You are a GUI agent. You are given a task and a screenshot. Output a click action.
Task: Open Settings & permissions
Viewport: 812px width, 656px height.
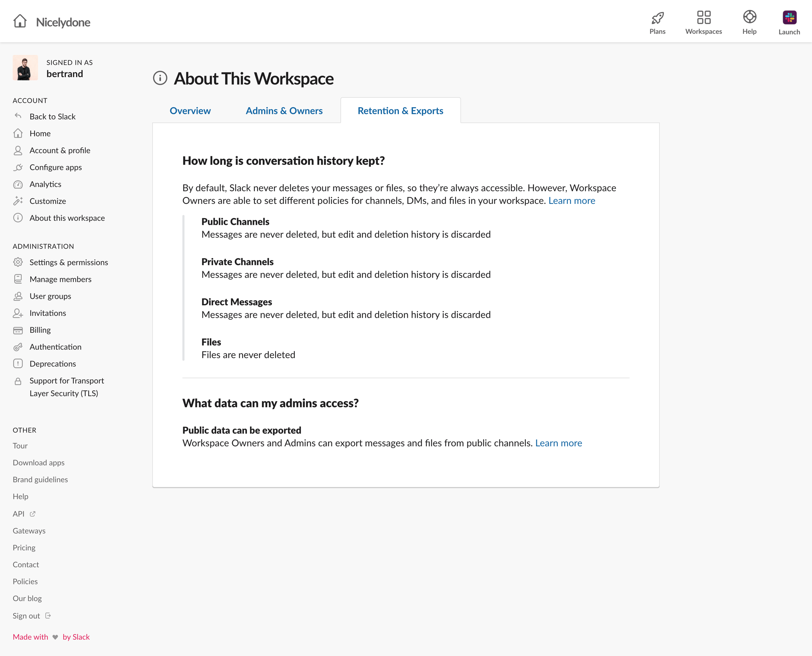tap(69, 262)
